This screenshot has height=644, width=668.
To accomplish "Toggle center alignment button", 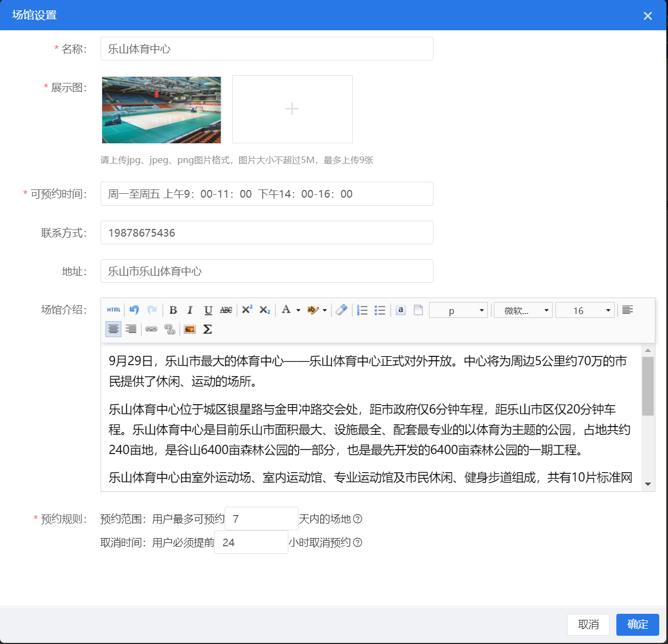I will (113, 329).
